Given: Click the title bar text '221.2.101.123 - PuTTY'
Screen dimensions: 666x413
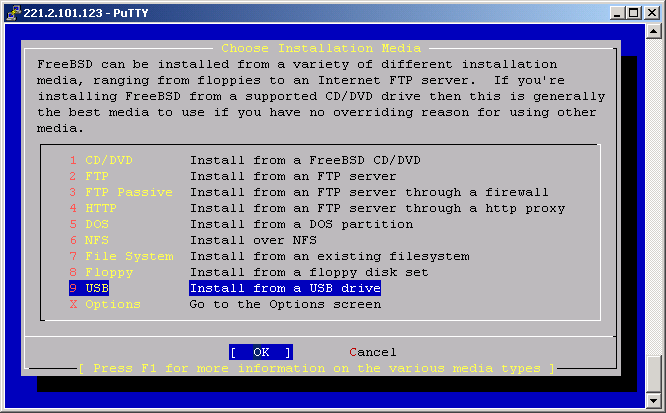Looking at the screenshot, I should coord(86,13).
